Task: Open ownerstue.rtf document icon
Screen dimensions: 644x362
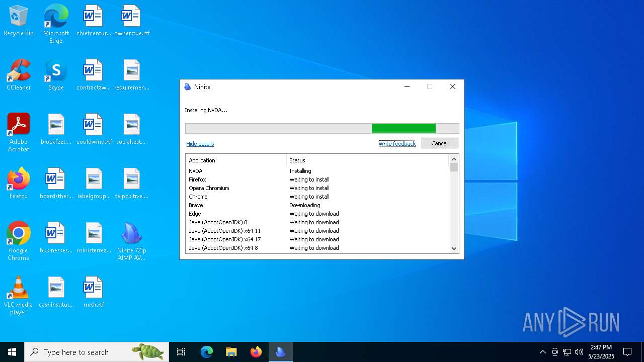Action: click(132, 21)
